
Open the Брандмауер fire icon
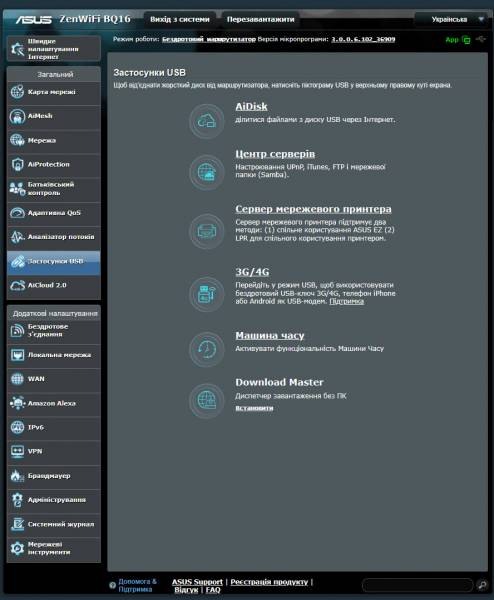pyautogui.click(x=17, y=476)
